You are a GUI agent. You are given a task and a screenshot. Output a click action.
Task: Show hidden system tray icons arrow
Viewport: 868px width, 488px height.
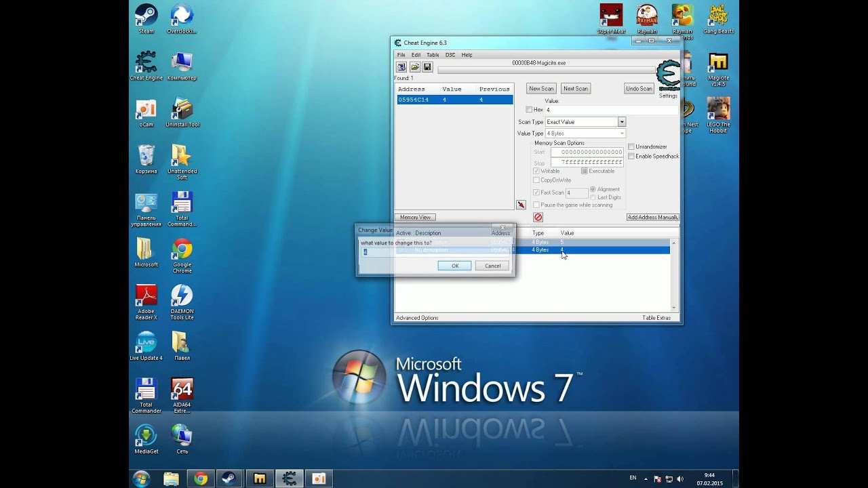click(x=646, y=479)
